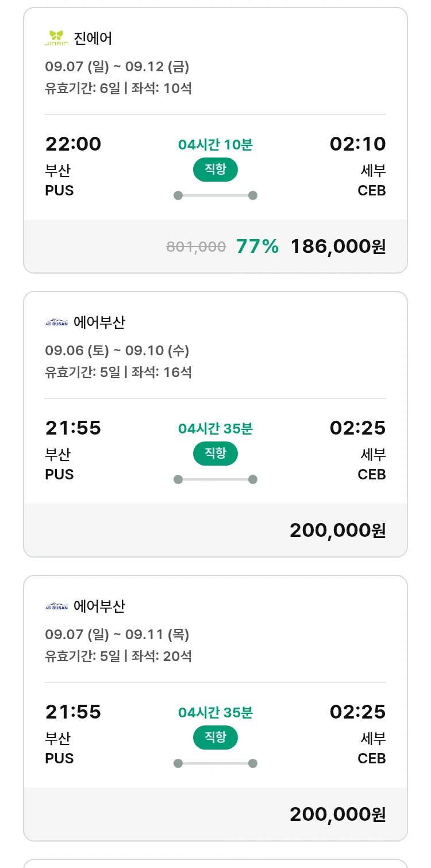
Task: Select the Jin Air 186,000원 price
Action: (x=338, y=247)
